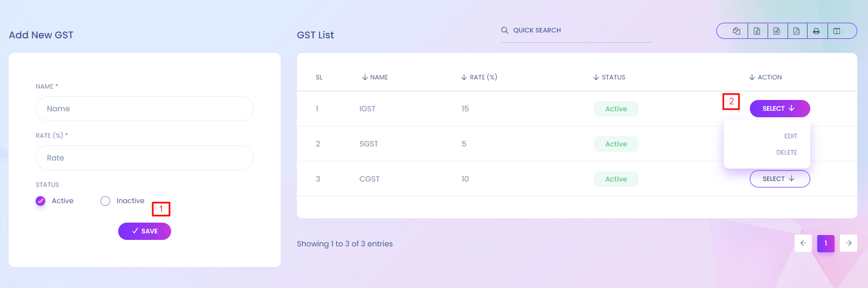Export GST list to Excel
Viewport: 868px width, 288px height.
(x=757, y=31)
